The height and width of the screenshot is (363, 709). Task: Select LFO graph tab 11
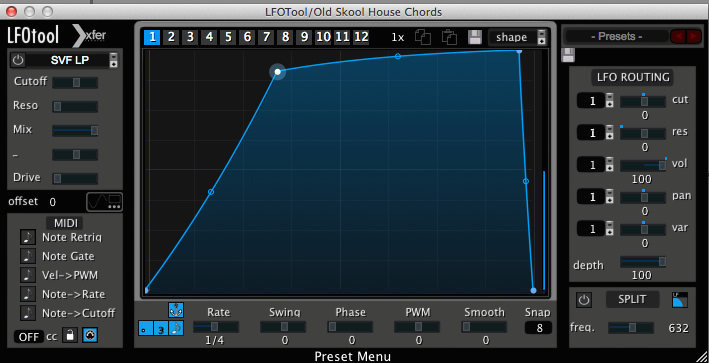342,37
